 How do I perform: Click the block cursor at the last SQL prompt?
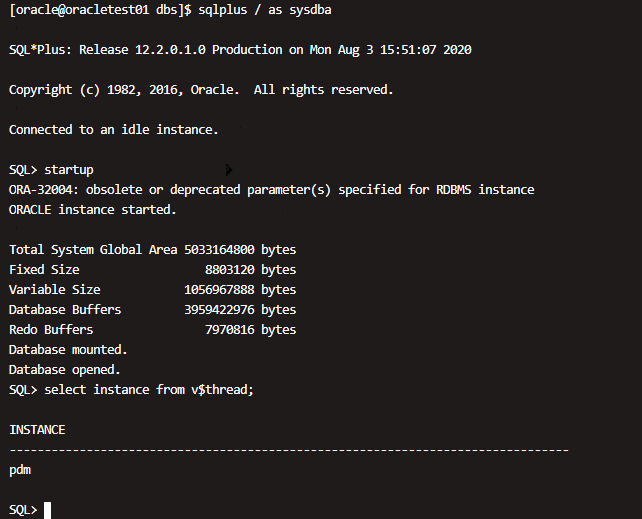point(47,510)
